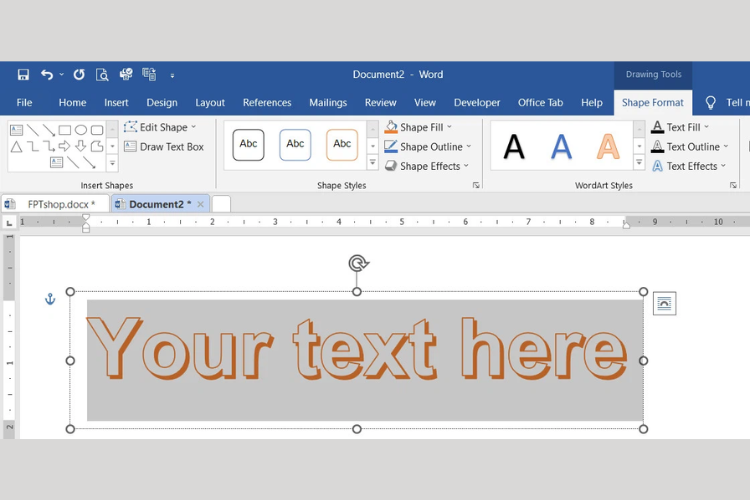Apply the black outlined Abc shape style

[x=248, y=144]
